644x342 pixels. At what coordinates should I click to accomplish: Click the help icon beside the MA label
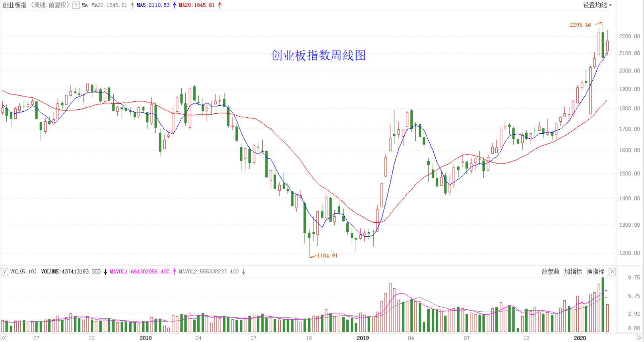pyautogui.click(x=76, y=5)
